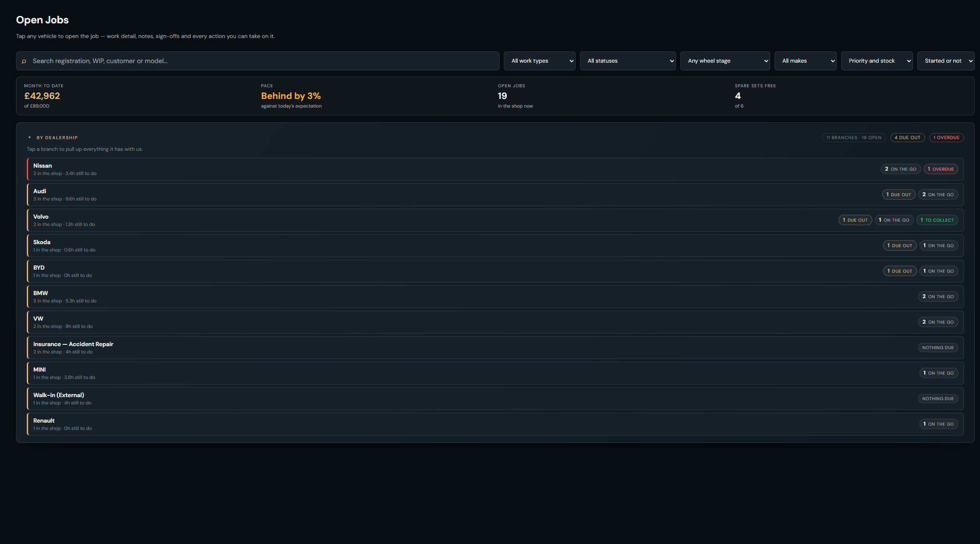Screen dimensions: 980x544
Task: Open the Insurance — Accident Repair row
Action: 495,347
